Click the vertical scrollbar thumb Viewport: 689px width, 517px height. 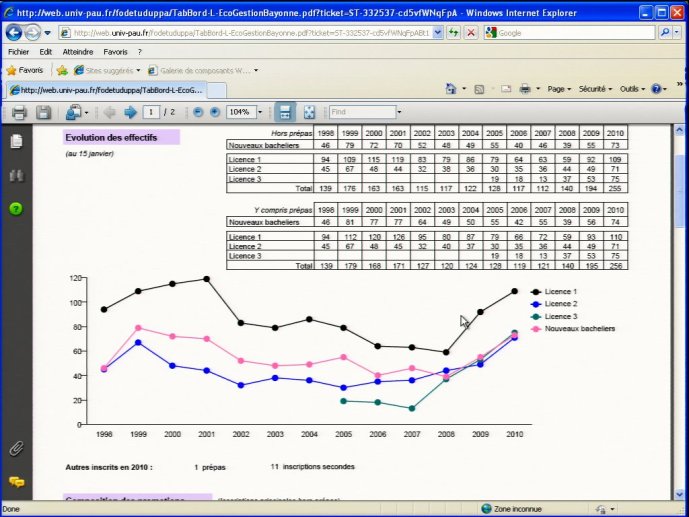(679, 191)
